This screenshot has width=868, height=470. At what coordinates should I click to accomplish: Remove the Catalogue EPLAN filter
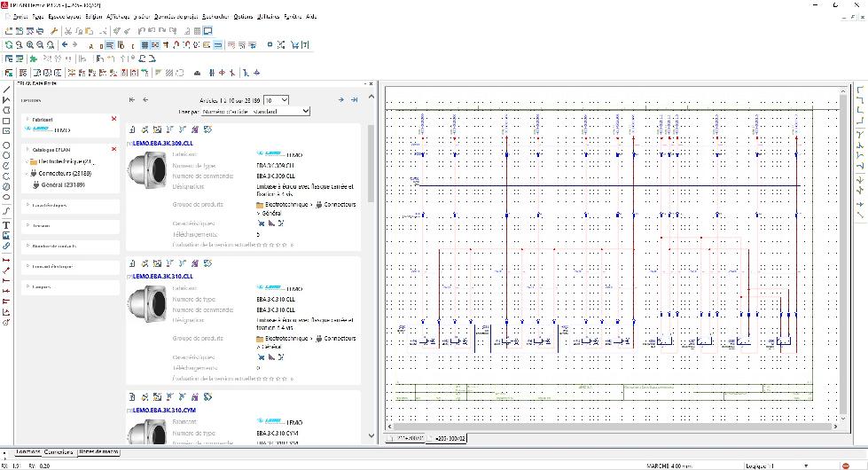pos(113,149)
